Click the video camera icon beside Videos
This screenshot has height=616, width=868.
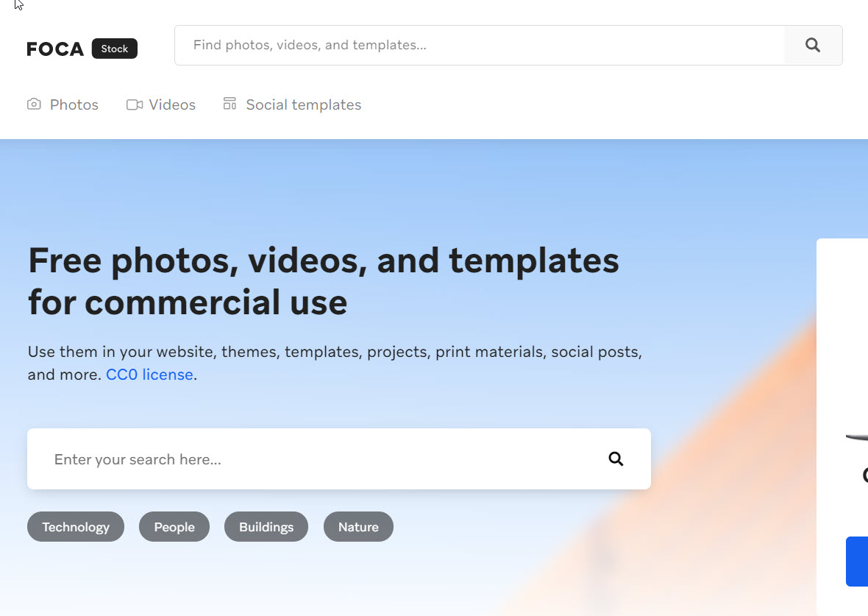click(x=134, y=105)
